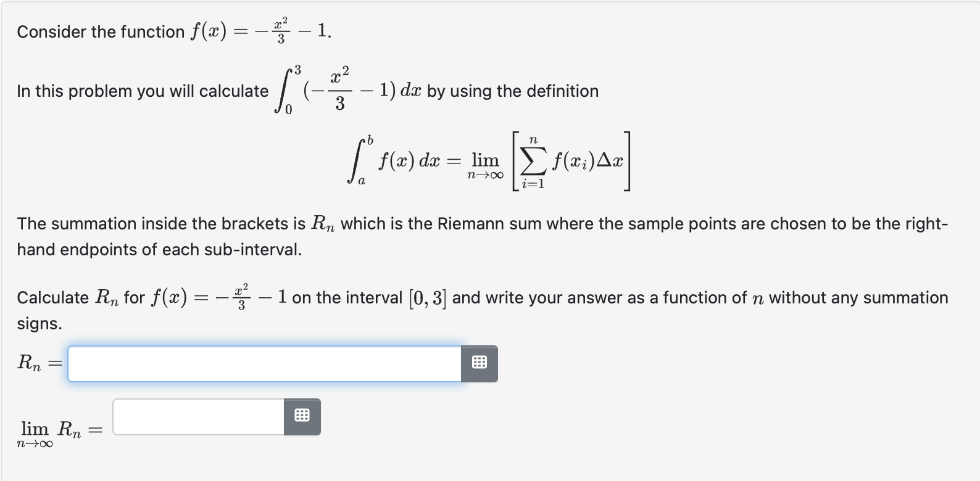The image size is (980, 481).
Task: Open the symbol palette for the first answer
Action: click(x=480, y=364)
